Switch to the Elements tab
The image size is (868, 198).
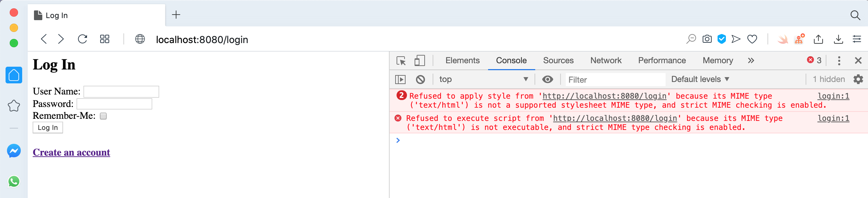[x=462, y=60]
